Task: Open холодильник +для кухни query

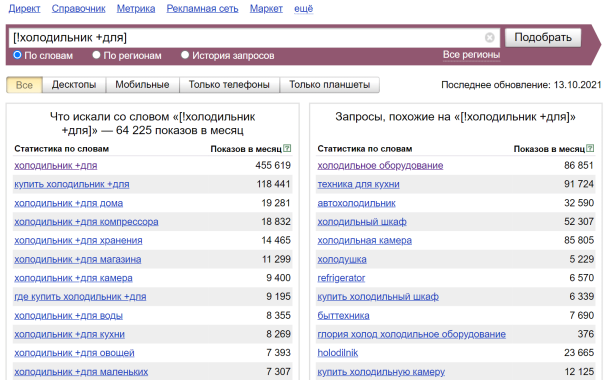Action: tap(69, 334)
